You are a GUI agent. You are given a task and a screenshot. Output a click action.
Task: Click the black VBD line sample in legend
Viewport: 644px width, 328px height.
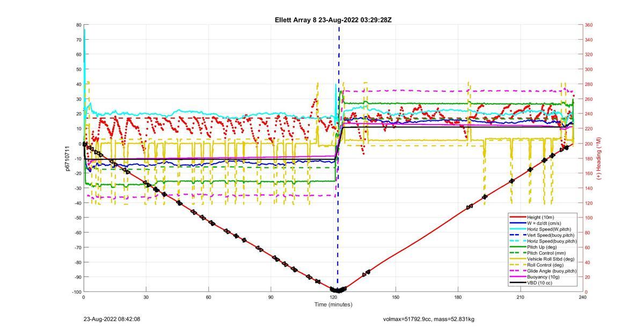coord(518,283)
